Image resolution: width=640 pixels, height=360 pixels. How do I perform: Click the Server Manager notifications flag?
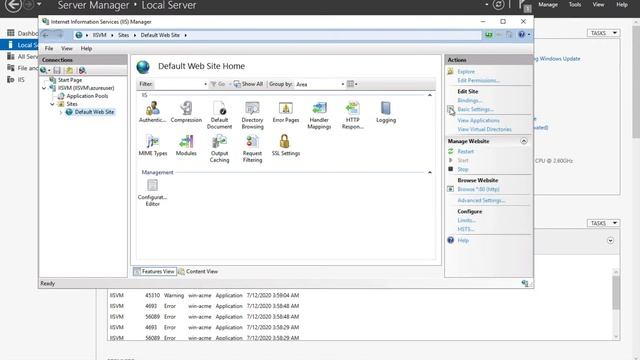(523, 5)
